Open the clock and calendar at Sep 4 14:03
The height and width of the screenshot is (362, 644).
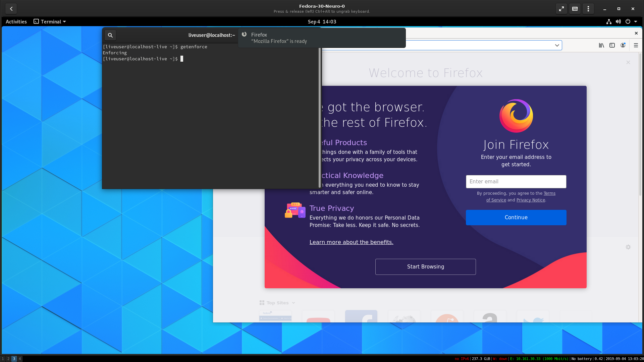click(322, 22)
